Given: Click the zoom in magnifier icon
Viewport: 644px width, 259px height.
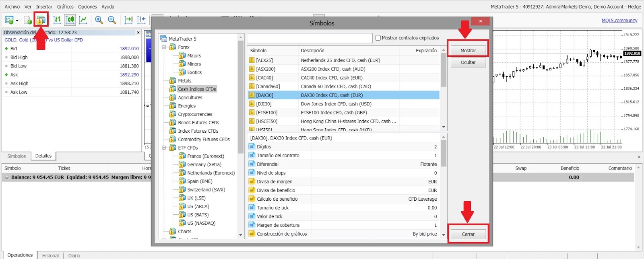Looking at the screenshot, I should coord(99,20).
